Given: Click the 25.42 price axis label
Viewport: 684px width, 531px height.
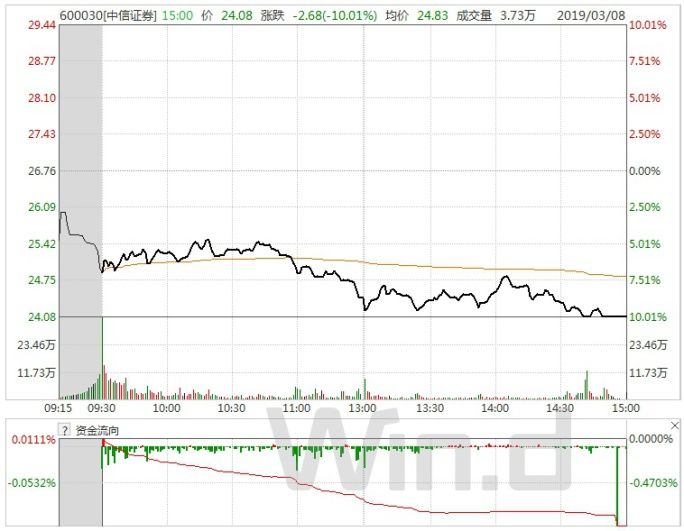Looking at the screenshot, I should click(42, 243).
